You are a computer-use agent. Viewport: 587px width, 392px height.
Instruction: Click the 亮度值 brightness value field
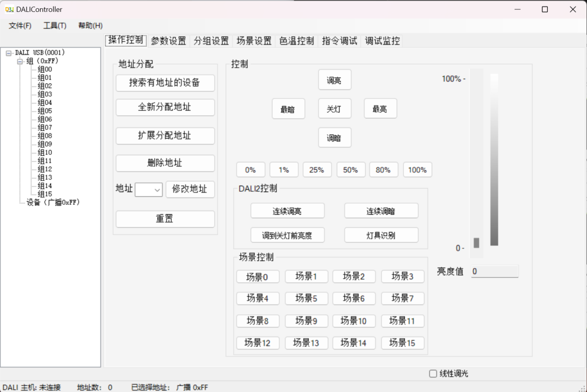click(495, 271)
